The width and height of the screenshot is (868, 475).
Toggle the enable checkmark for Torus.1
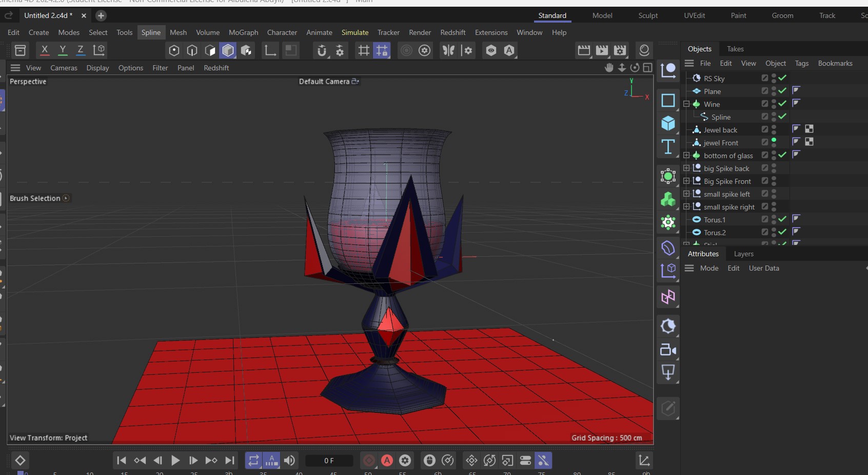[x=782, y=219]
